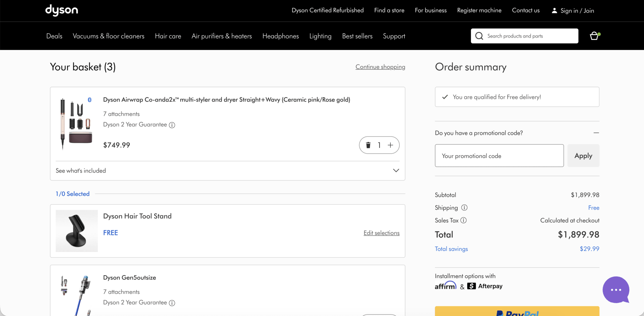Click the Total savings label
Image resolution: width=644 pixels, height=316 pixels.
pos(451,249)
